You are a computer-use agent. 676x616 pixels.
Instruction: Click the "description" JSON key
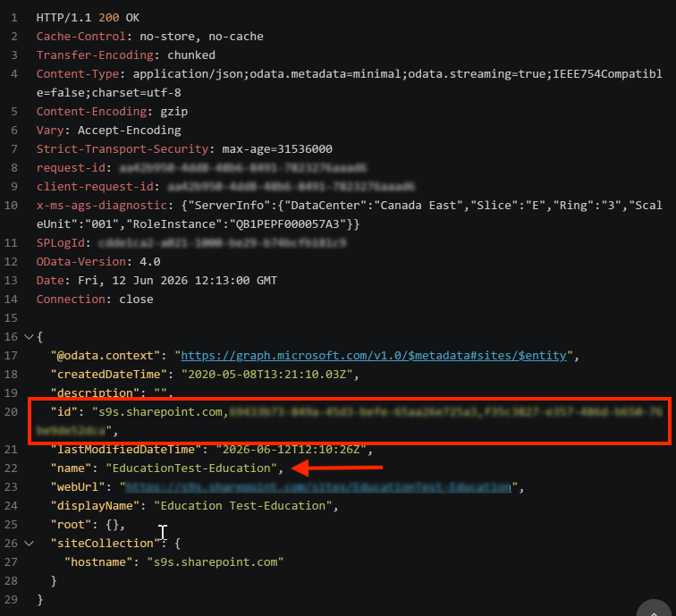[96, 393]
